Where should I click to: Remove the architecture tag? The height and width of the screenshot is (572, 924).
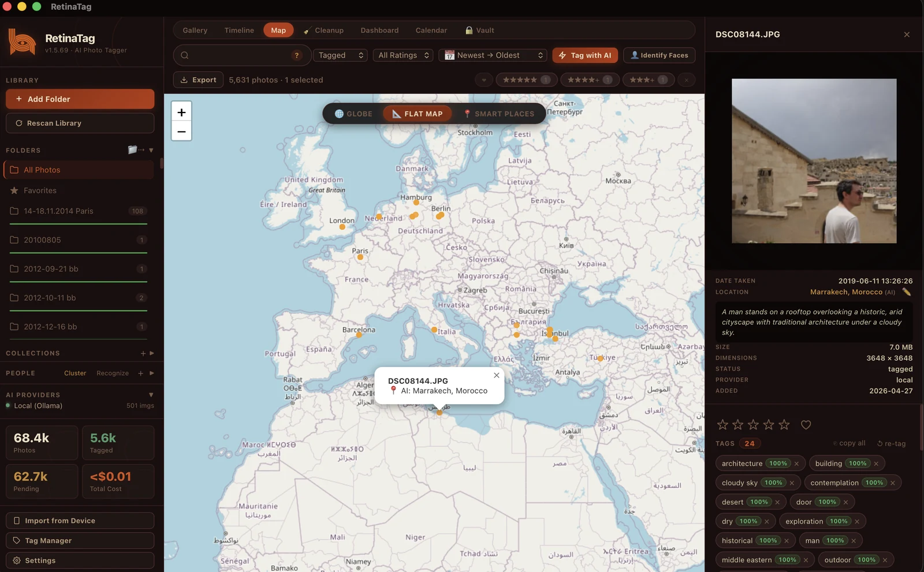pyautogui.click(x=796, y=463)
